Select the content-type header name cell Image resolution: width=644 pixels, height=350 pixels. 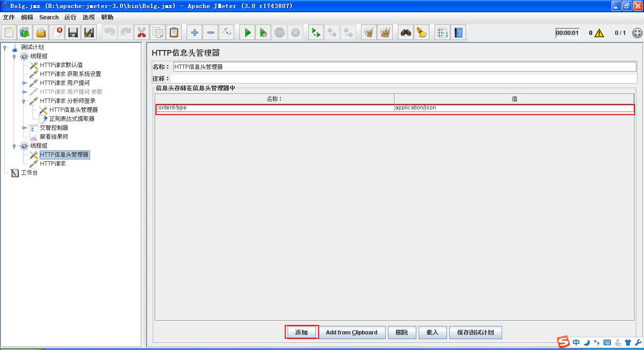275,108
